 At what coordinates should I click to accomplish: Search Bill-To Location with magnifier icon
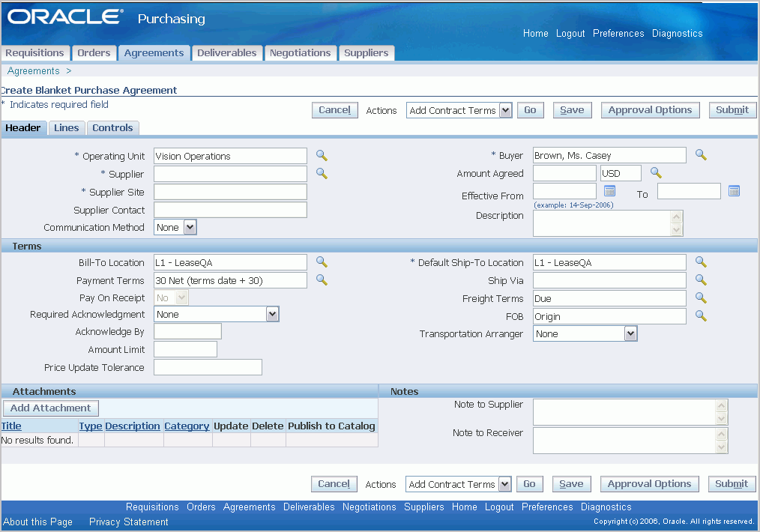click(x=322, y=262)
